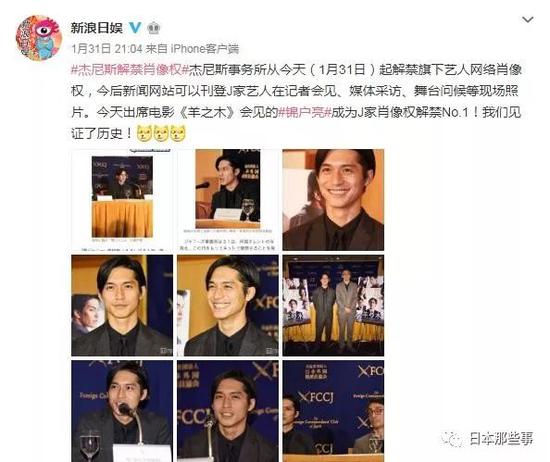Open the #杰尼斯解禁肖像权# hashtag
550x462 pixels.
coord(126,70)
